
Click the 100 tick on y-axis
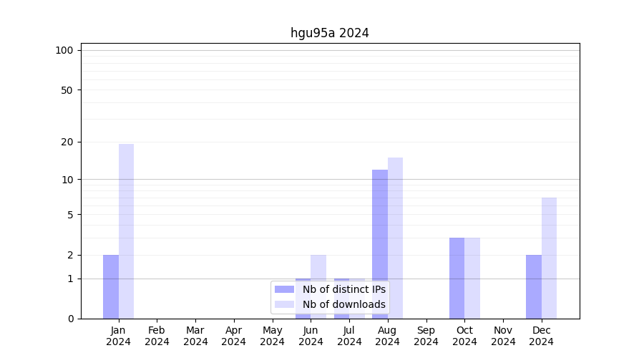(64, 50)
